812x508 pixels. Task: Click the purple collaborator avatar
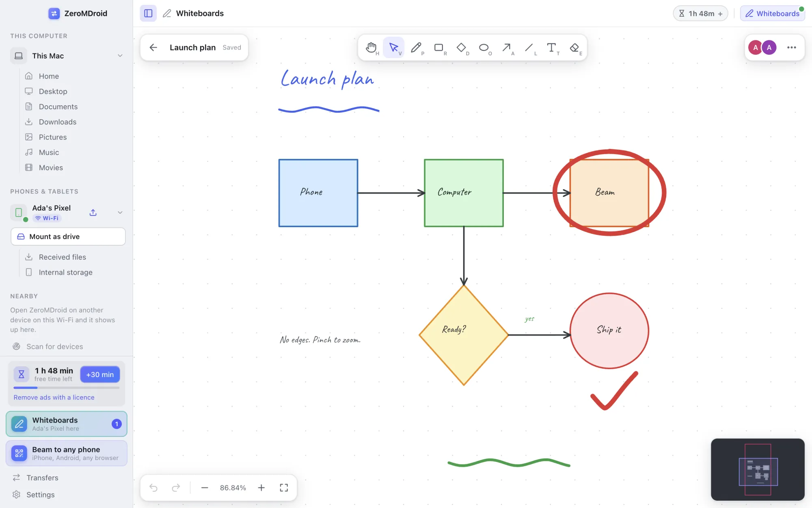tap(769, 48)
